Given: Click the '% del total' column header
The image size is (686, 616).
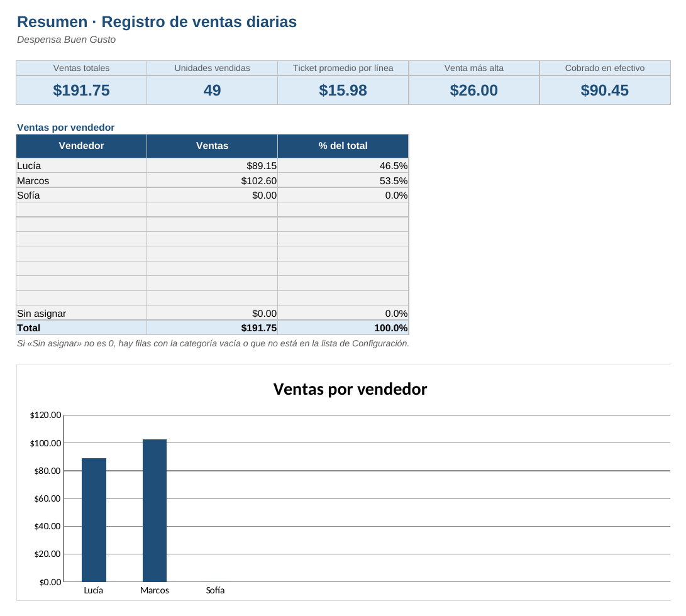Looking at the screenshot, I should click(x=343, y=146).
